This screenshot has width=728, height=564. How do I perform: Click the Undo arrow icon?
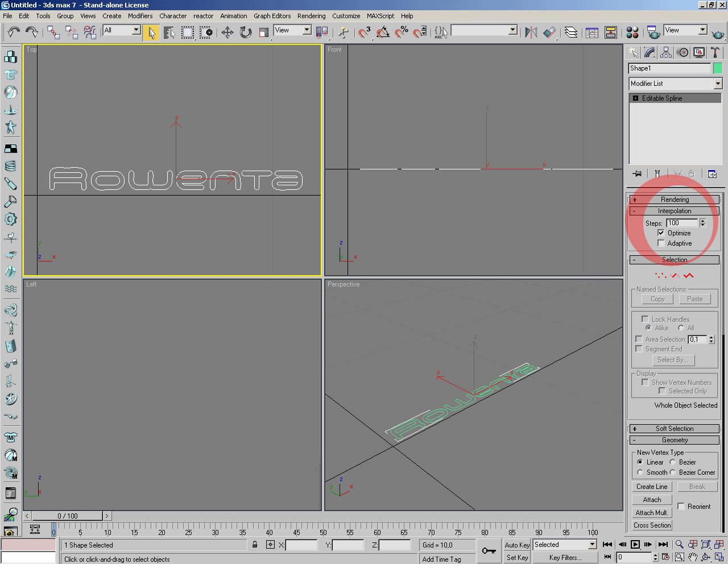click(14, 32)
